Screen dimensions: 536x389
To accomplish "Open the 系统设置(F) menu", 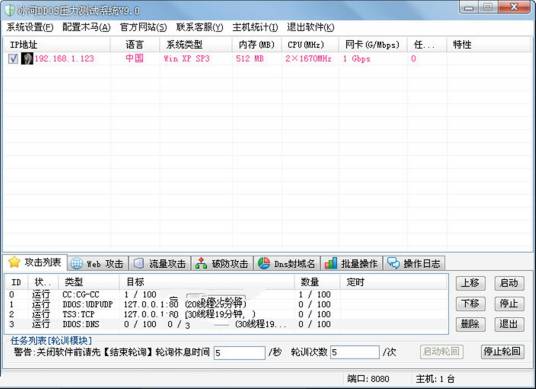I will (x=30, y=27).
